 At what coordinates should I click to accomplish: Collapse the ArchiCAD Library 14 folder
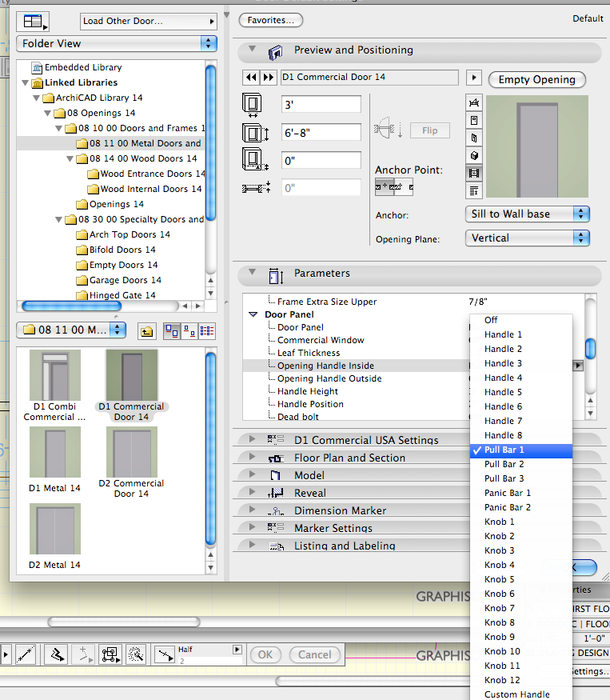(37, 98)
